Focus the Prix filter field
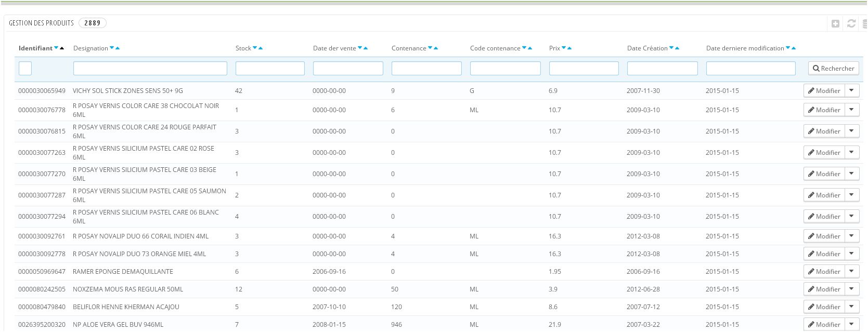The height and width of the screenshot is (332, 868). [x=584, y=68]
